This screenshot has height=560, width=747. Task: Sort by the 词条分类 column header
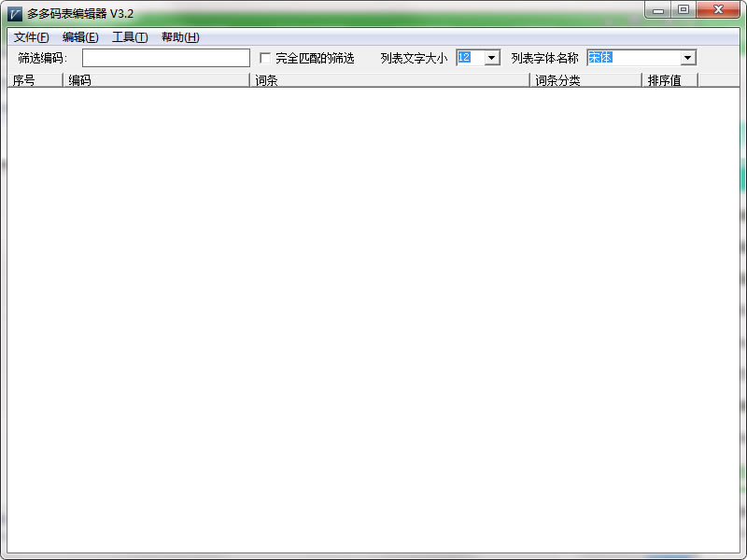(x=586, y=80)
